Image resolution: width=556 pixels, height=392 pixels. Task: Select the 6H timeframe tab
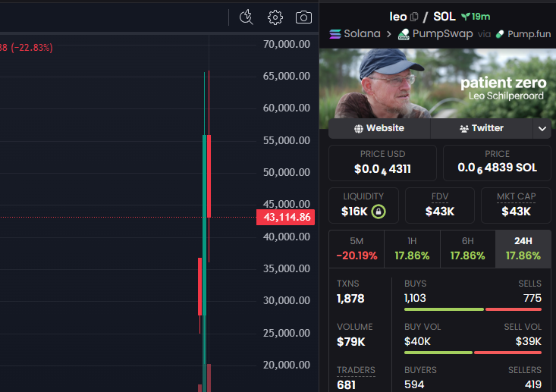[468, 249]
